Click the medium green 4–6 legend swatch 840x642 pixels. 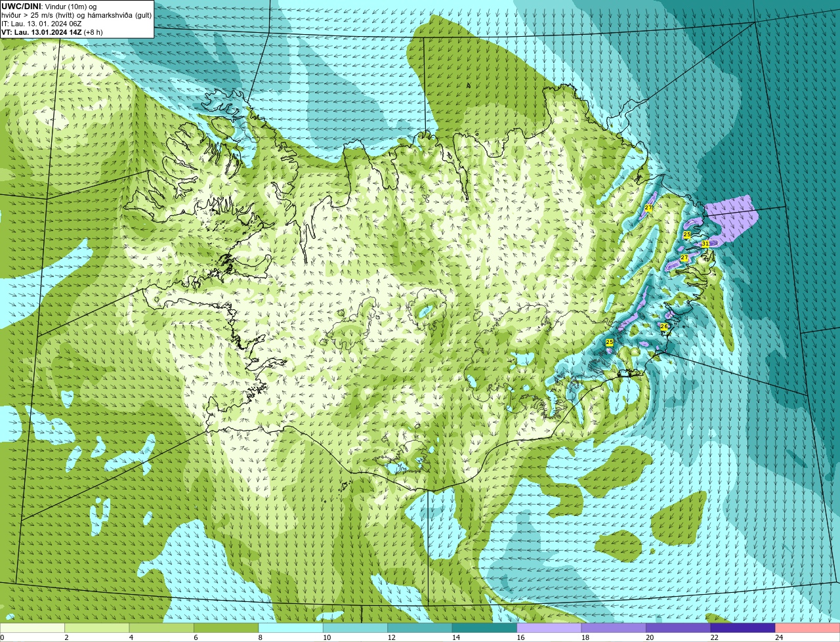pyautogui.click(x=161, y=628)
